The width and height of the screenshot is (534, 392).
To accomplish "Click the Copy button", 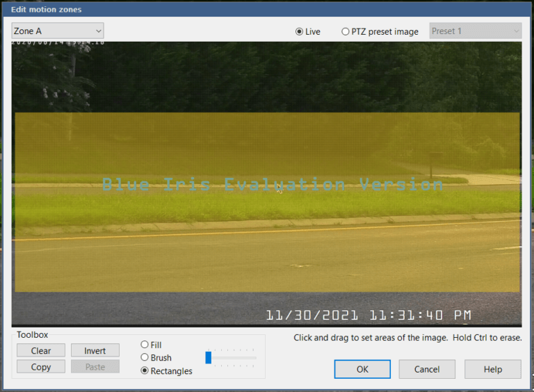I will point(41,367).
